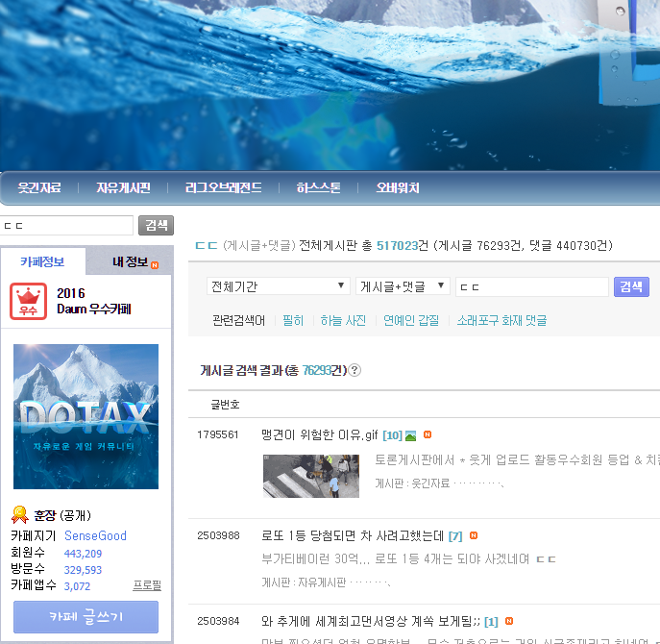Open the 웃긴자료 board menu

39,187
